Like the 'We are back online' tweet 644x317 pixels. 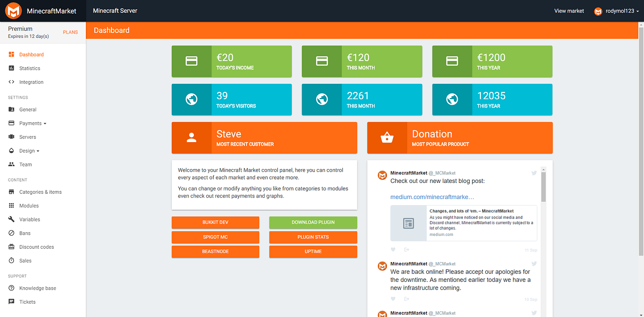(x=393, y=299)
